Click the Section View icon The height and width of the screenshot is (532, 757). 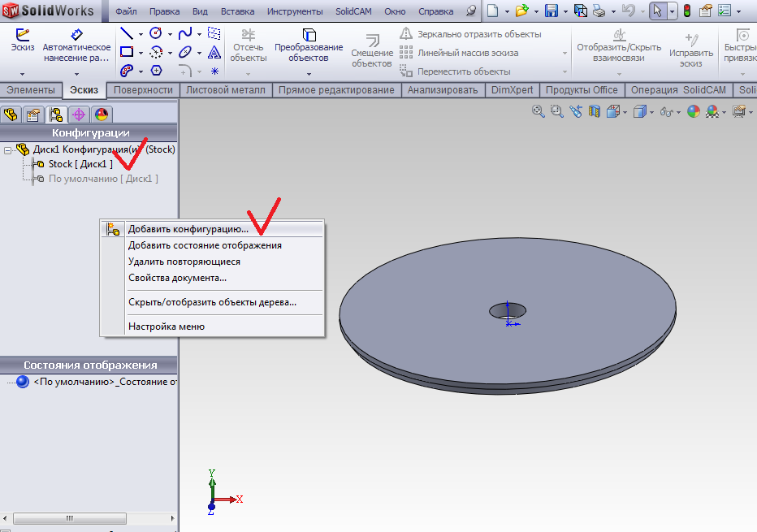(x=595, y=111)
